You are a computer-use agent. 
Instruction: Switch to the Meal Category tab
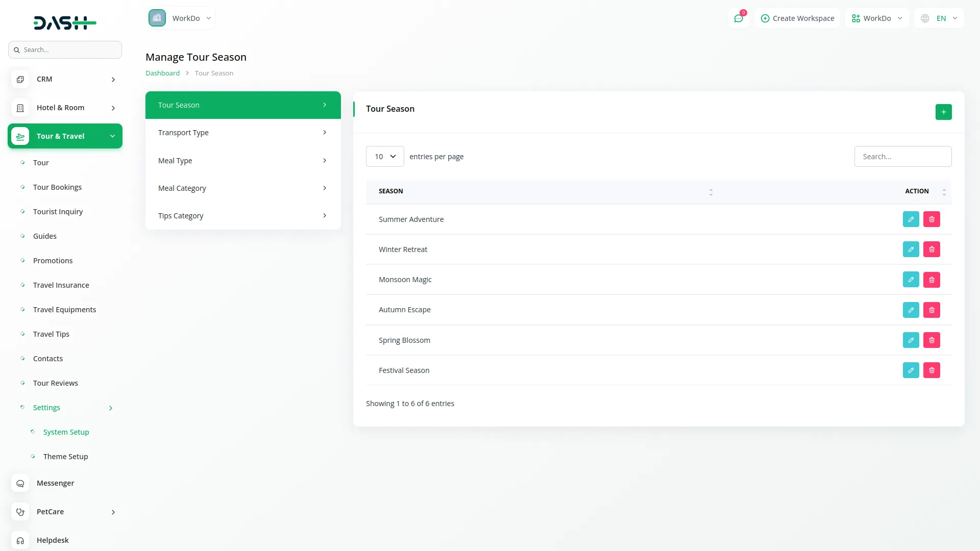point(243,188)
